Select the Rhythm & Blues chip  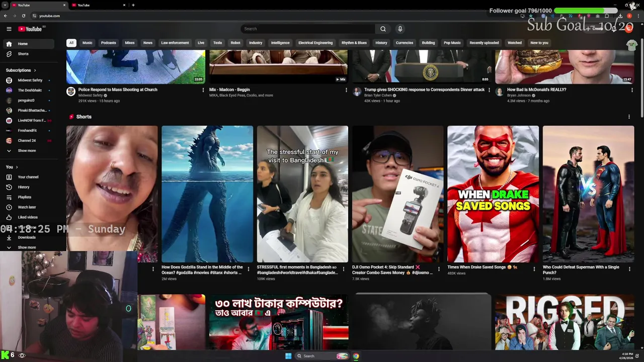[354, 43]
